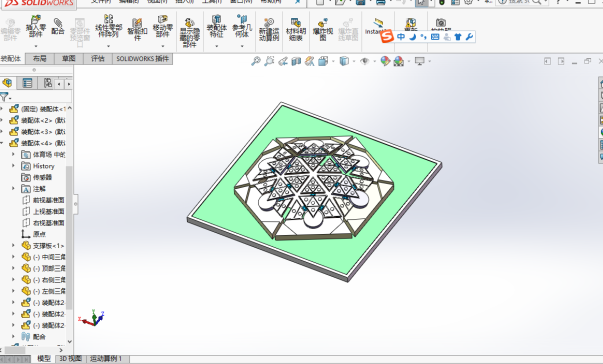Click the 爆炸视图 exploded view icon
The image size is (603, 364).
323,29
